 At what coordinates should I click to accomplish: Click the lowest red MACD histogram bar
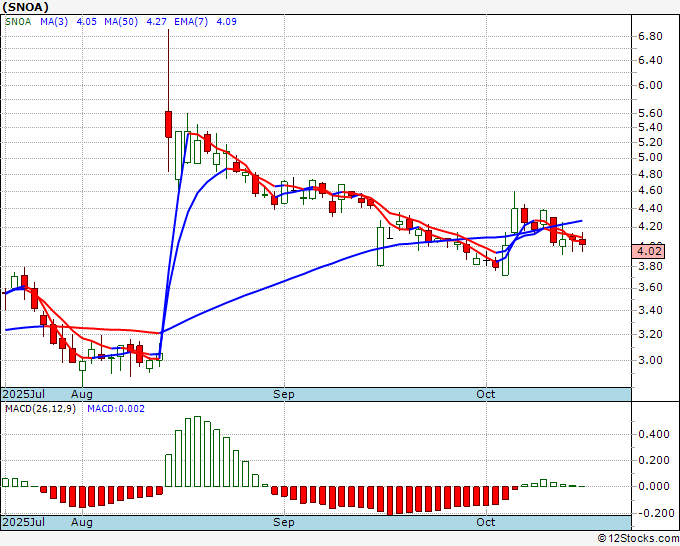click(390, 501)
